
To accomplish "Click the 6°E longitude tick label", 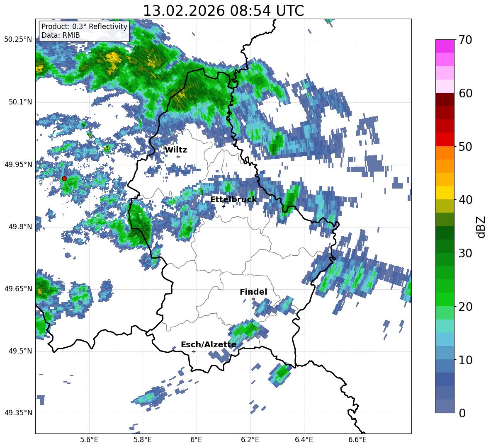I will (x=196, y=440).
